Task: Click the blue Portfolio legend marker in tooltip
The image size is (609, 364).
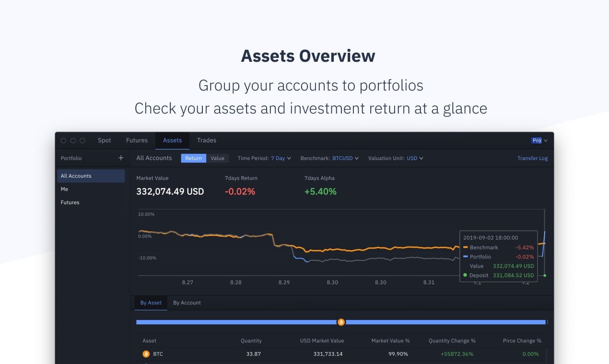Action: tap(465, 257)
